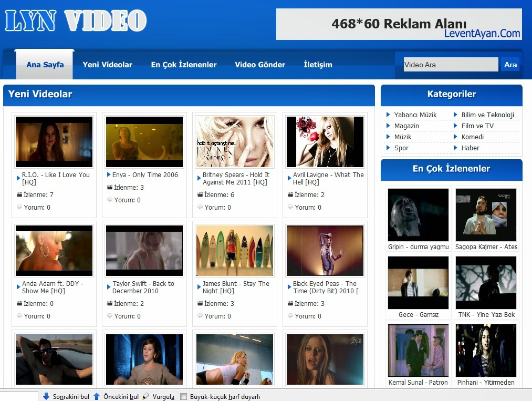Viewport: 532px width, 401px height.
Task: Click Vurgula highlight button text
Action: click(x=163, y=397)
